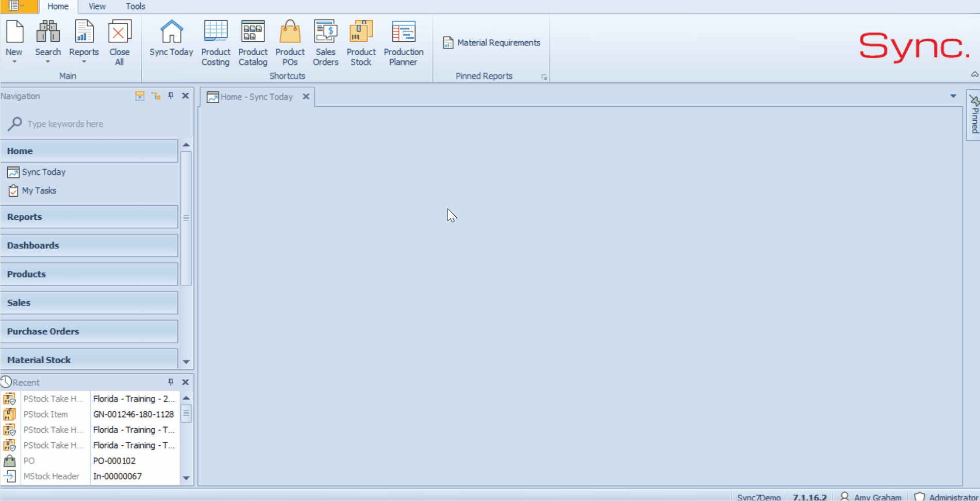Click the Navigation list scroll down arrow
This screenshot has height=501, width=980.
click(186, 362)
